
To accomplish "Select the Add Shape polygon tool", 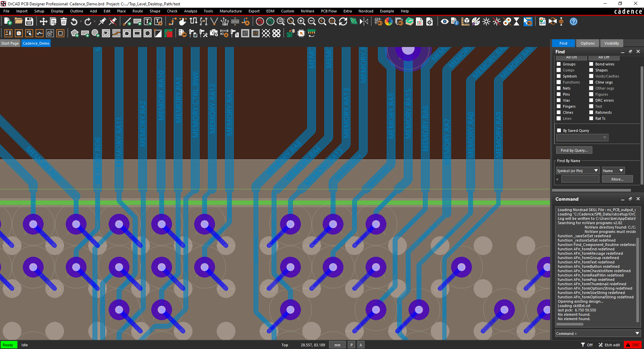I will tap(74, 33).
